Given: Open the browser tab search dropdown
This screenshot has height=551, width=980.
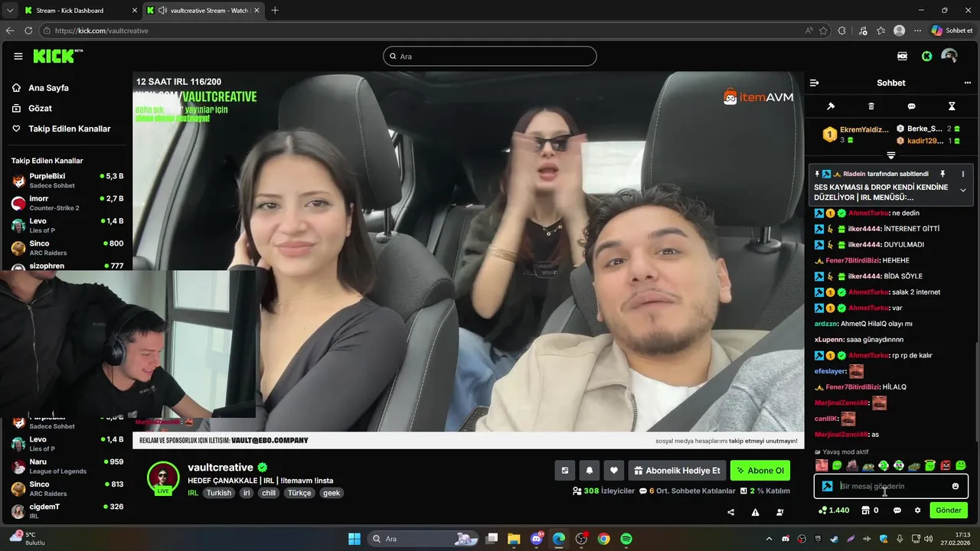Looking at the screenshot, I should [9, 11].
